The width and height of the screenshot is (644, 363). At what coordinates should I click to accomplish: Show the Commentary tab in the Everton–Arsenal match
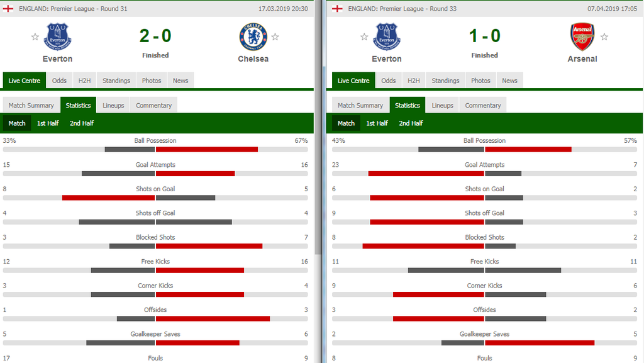483,105
